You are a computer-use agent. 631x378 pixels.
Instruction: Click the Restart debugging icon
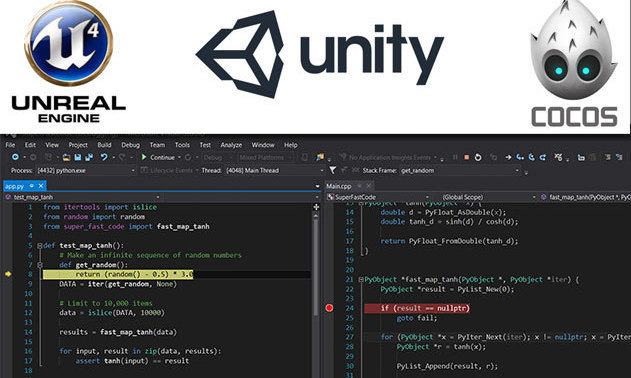tap(478, 157)
